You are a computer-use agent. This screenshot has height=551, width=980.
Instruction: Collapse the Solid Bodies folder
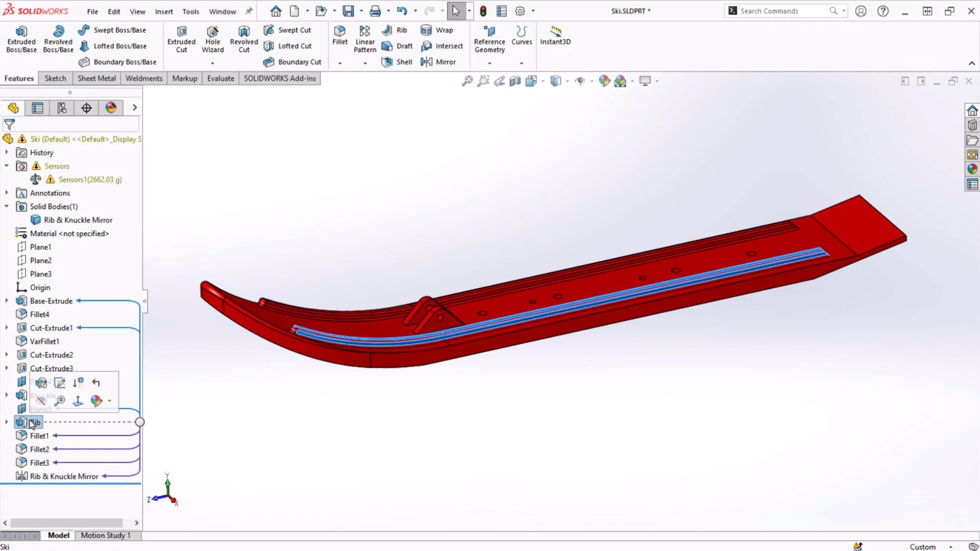(7, 207)
